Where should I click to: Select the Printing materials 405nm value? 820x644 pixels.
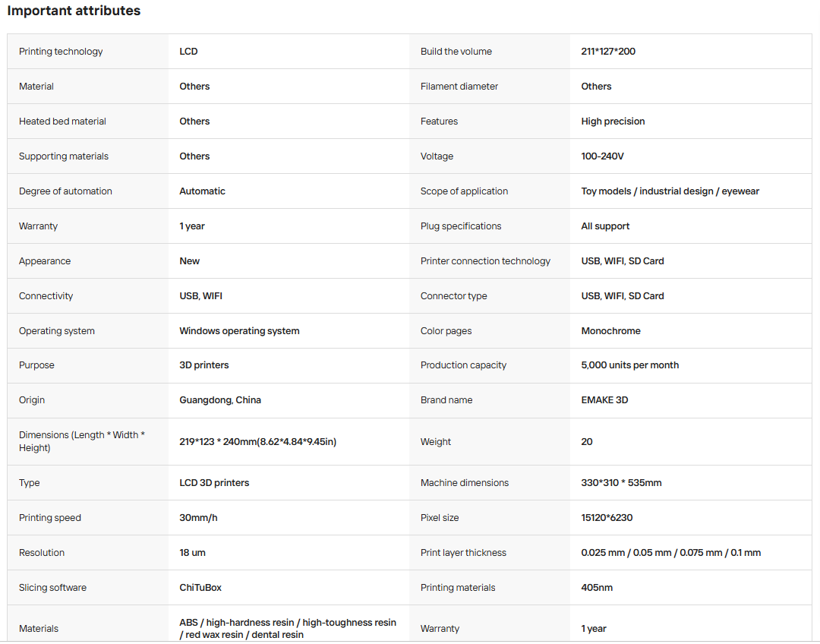point(597,588)
